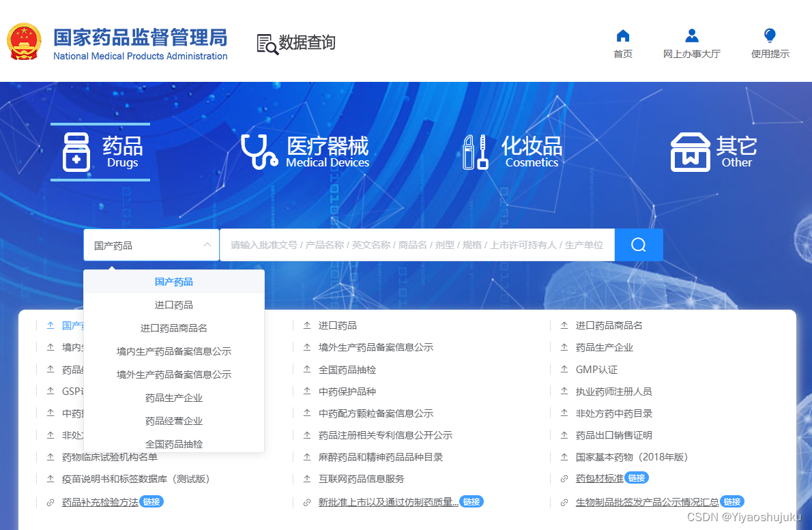
Task: Click chain link icon beside 药品补充检验方法
Action: [50, 502]
